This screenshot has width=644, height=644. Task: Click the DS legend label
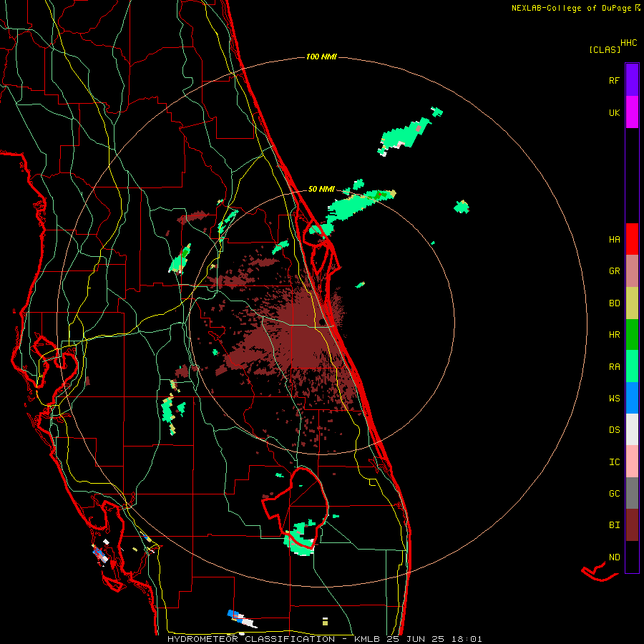pos(614,430)
